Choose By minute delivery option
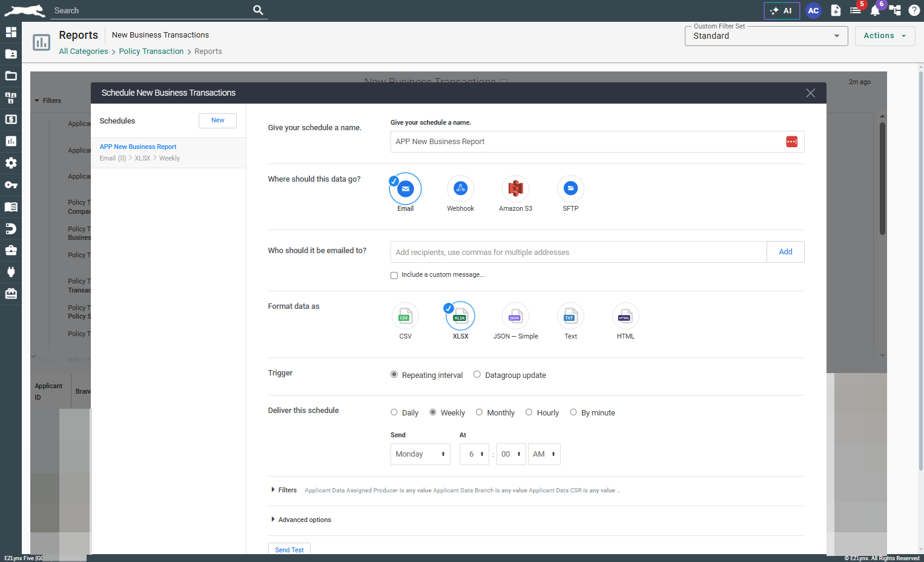Image resolution: width=924 pixels, height=562 pixels. click(573, 412)
